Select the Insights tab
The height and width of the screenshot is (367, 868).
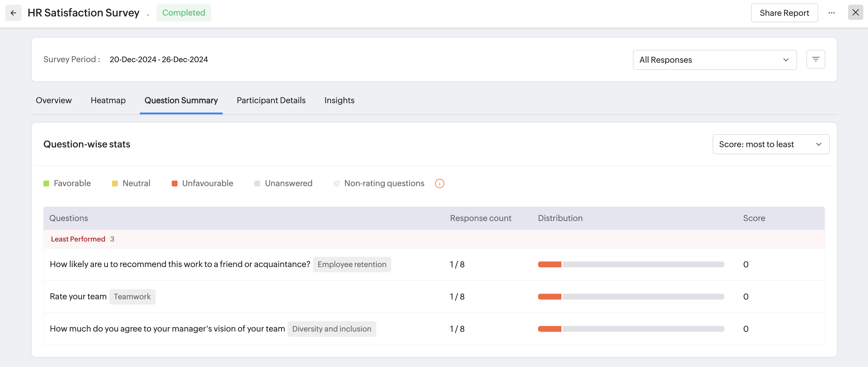coord(339,101)
